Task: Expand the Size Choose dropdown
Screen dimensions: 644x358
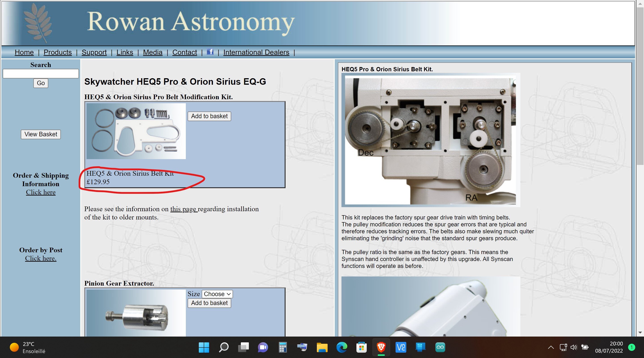Action: (x=217, y=294)
